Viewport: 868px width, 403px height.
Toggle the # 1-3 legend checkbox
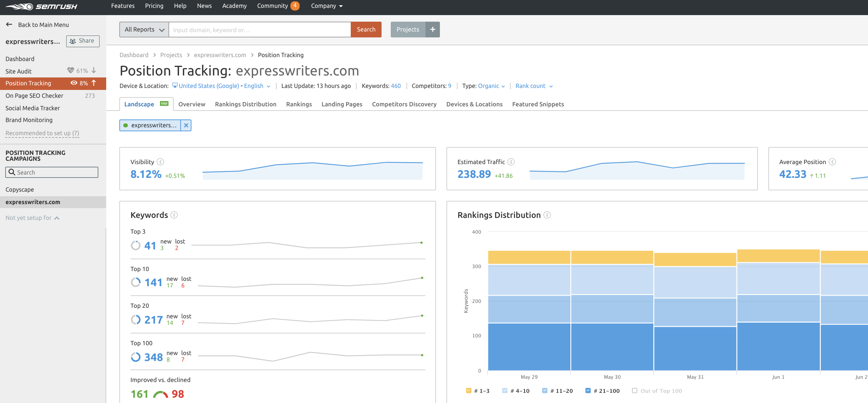point(468,391)
